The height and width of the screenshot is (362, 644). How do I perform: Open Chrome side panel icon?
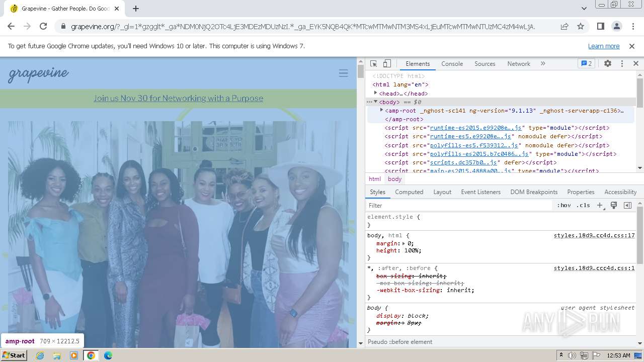[600, 26]
